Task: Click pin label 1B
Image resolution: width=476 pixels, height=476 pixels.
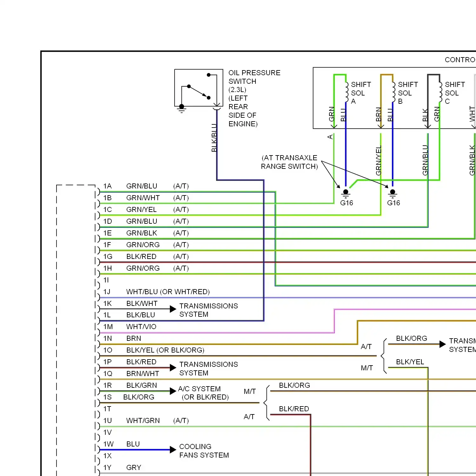Action: 108,198
